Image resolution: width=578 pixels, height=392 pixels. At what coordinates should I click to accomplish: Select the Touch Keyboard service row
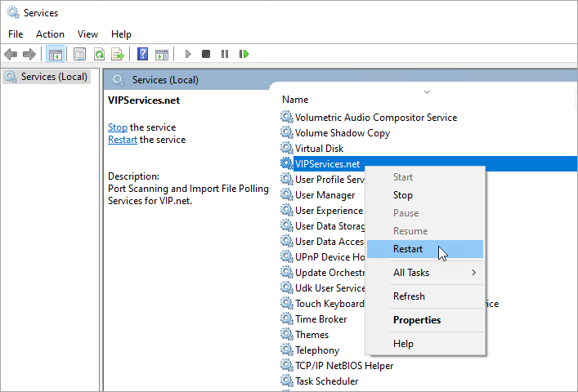tap(329, 303)
